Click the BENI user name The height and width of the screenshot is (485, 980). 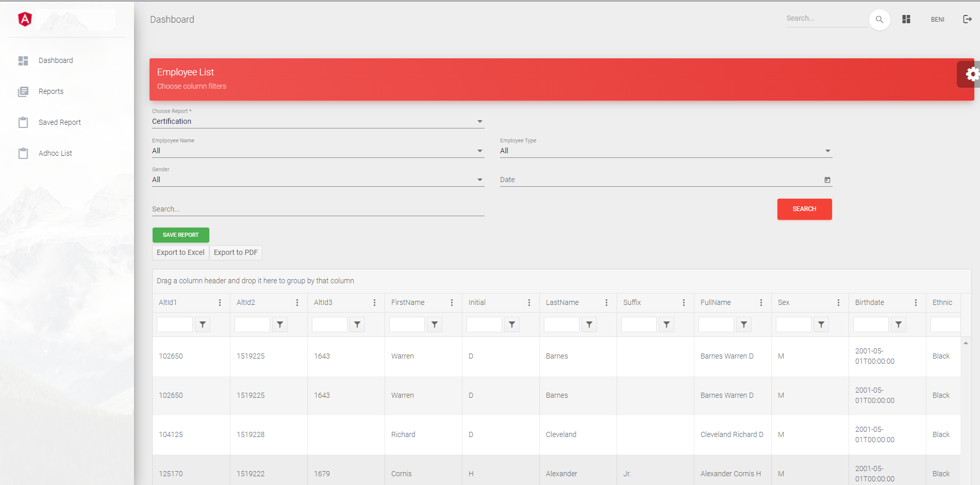[938, 20]
